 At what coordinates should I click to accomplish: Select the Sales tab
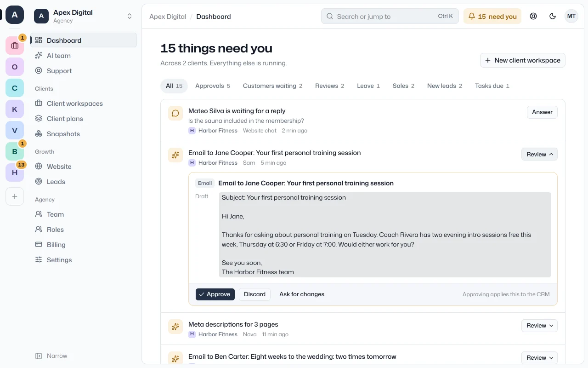403,86
